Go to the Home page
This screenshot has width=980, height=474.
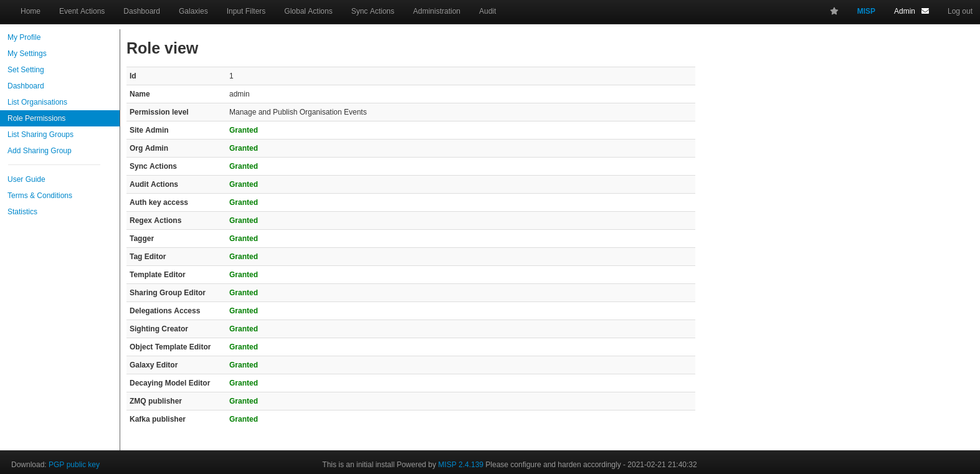pos(31,11)
